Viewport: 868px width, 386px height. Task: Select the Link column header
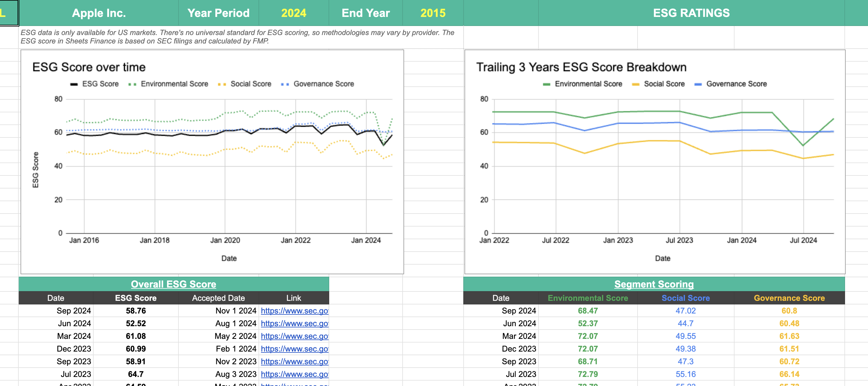pos(294,298)
